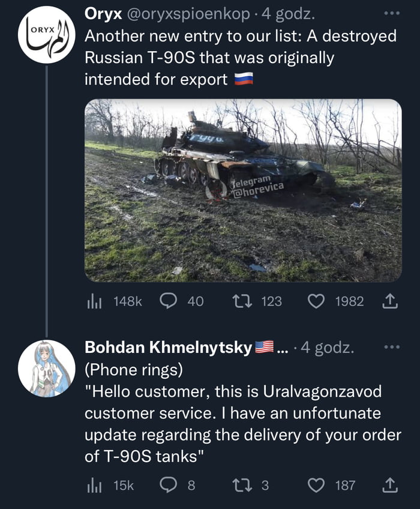Open the @oryxspioenkop handle link

(188, 14)
